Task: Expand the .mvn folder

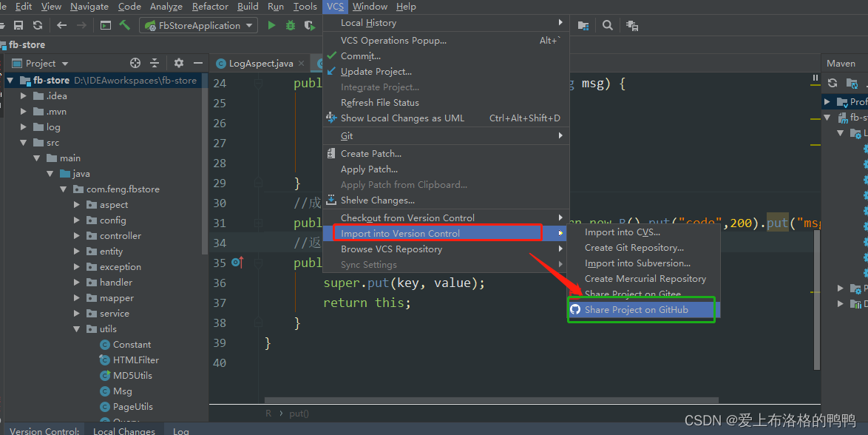Action: tap(23, 112)
